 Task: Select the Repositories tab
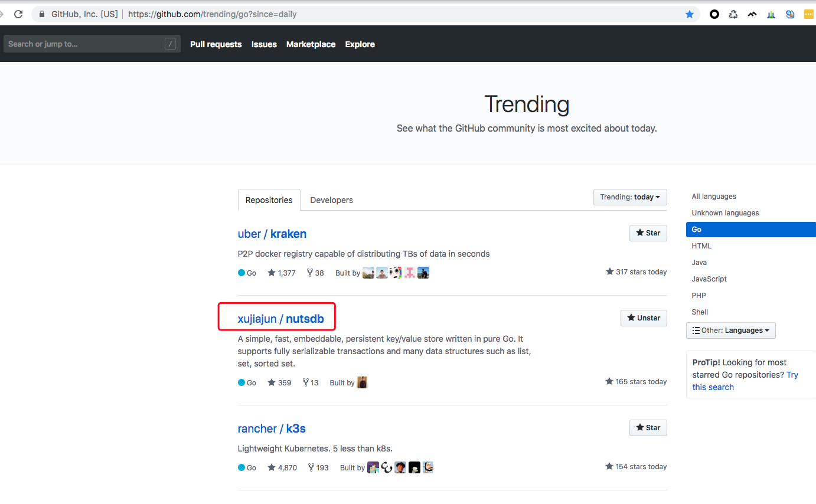[269, 200]
